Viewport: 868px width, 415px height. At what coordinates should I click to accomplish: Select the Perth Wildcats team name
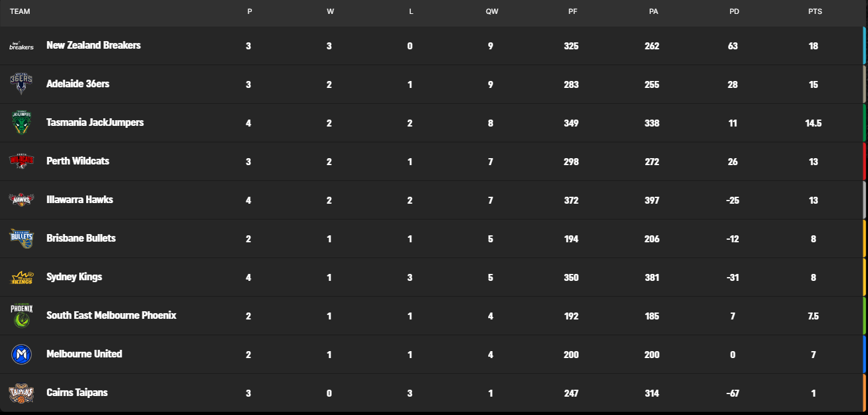tap(78, 161)
